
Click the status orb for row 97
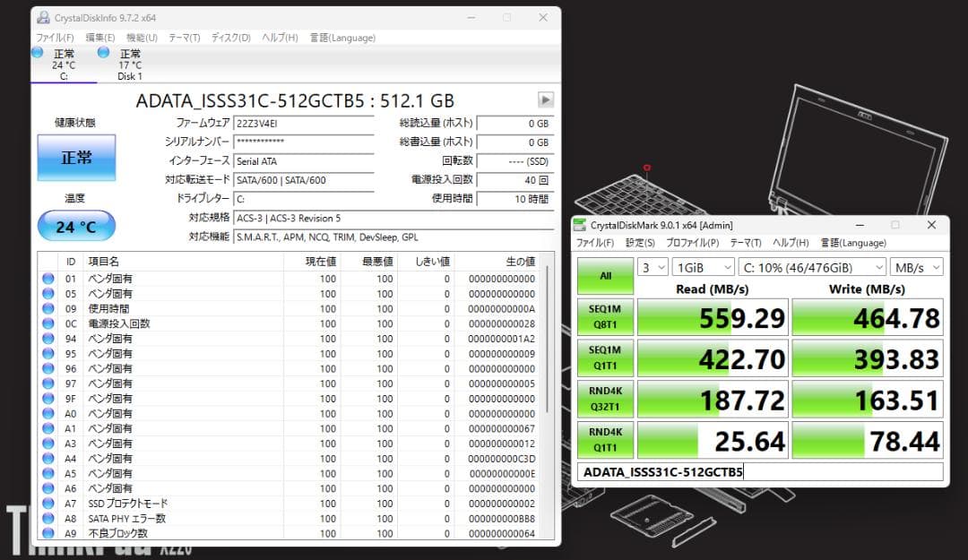[x=48, y=383]
